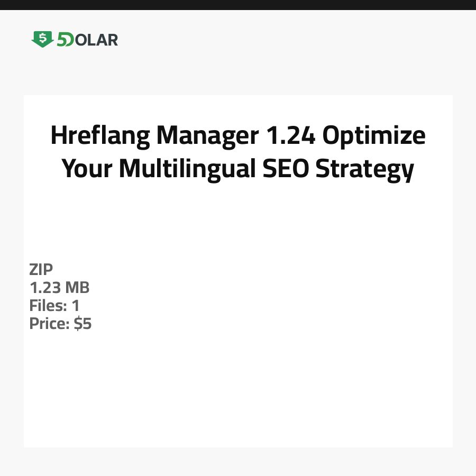Open the 5DOLAR homepage via logo text

coord(87,40)
